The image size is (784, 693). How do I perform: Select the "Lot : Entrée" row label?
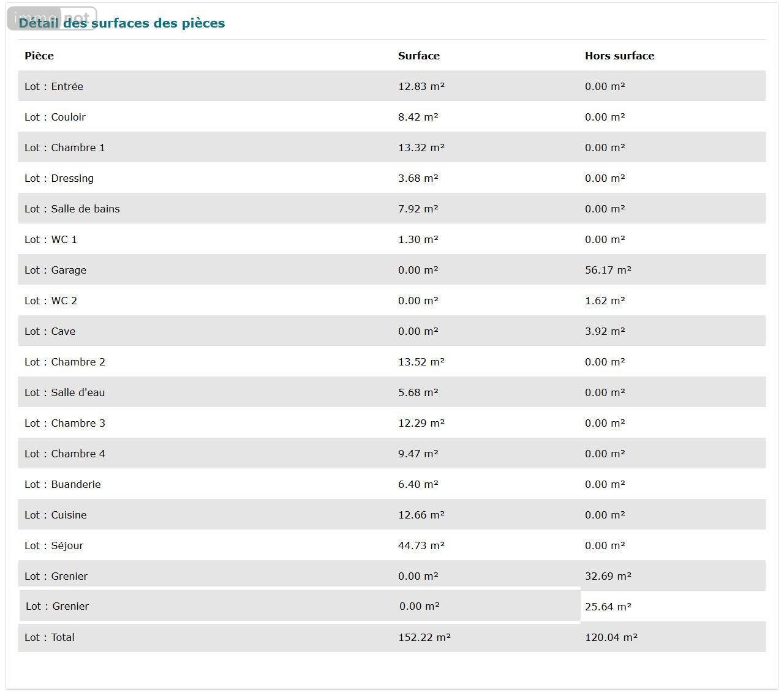(x=54, y=86)
